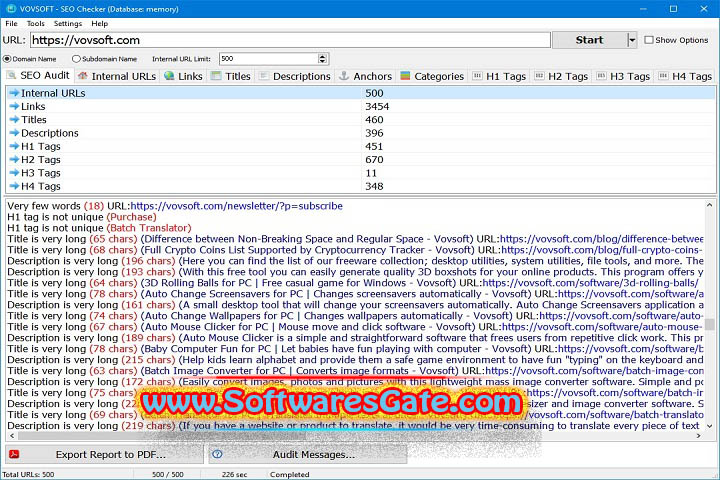Image resolution: width=720 pixels, height=480 pixels.
Task: Open the SEO Audit tab
Action: pos(39,76)
